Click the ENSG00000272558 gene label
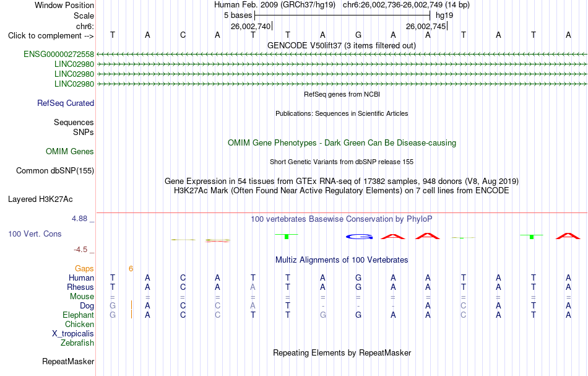 pos(59,54)
